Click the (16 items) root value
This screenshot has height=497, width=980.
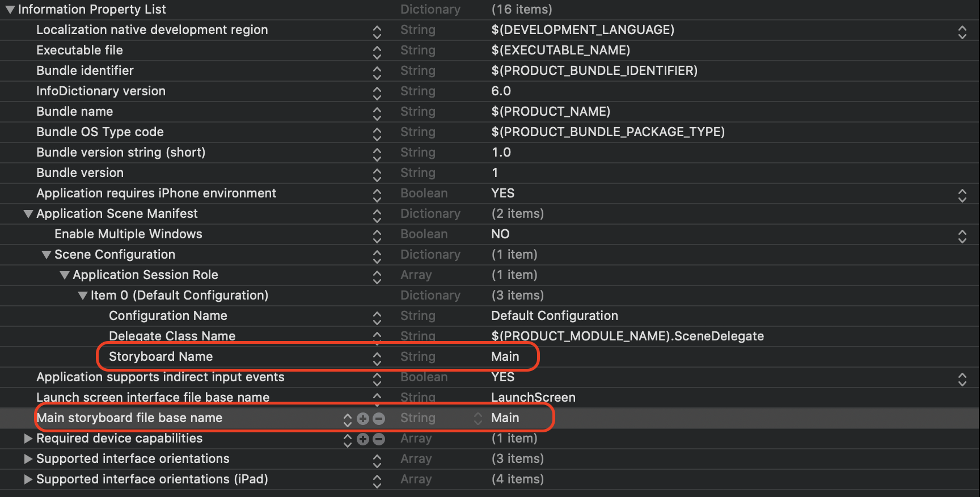521,10
